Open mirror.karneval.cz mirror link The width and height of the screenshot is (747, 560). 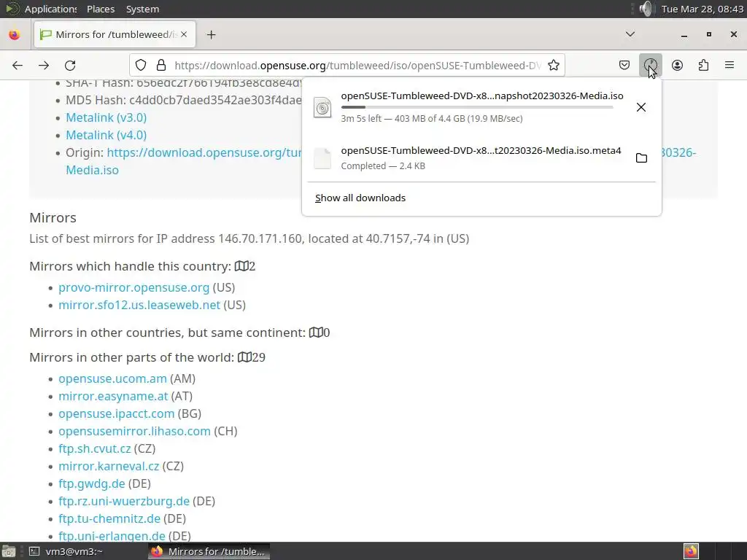[109, 466]
